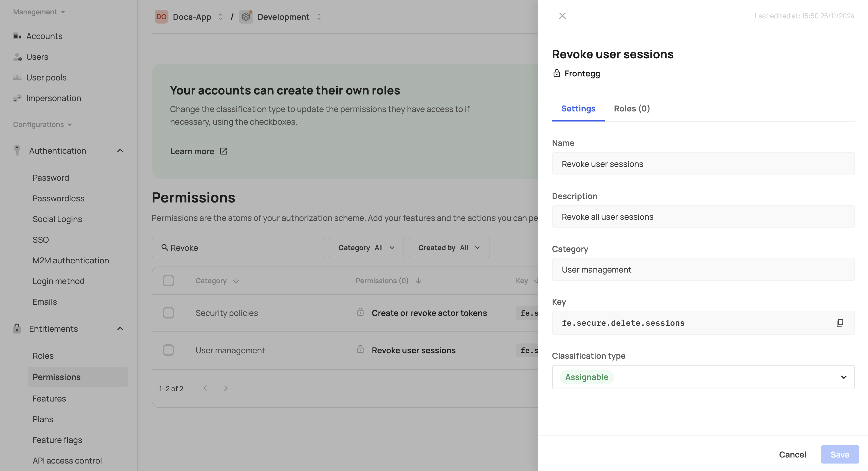868x471 pixels.
Task: Click the Cancel button
Action: click(792, 455)
